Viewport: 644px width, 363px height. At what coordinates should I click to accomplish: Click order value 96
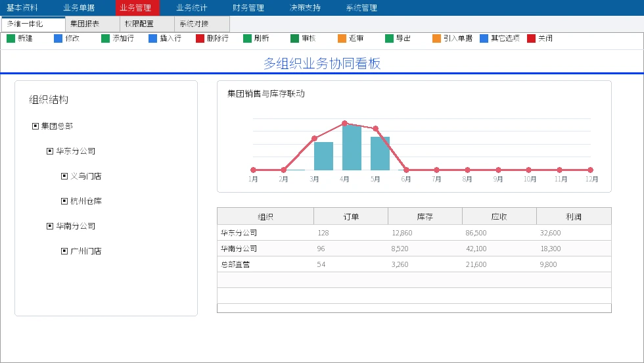[x=321, y=249]
